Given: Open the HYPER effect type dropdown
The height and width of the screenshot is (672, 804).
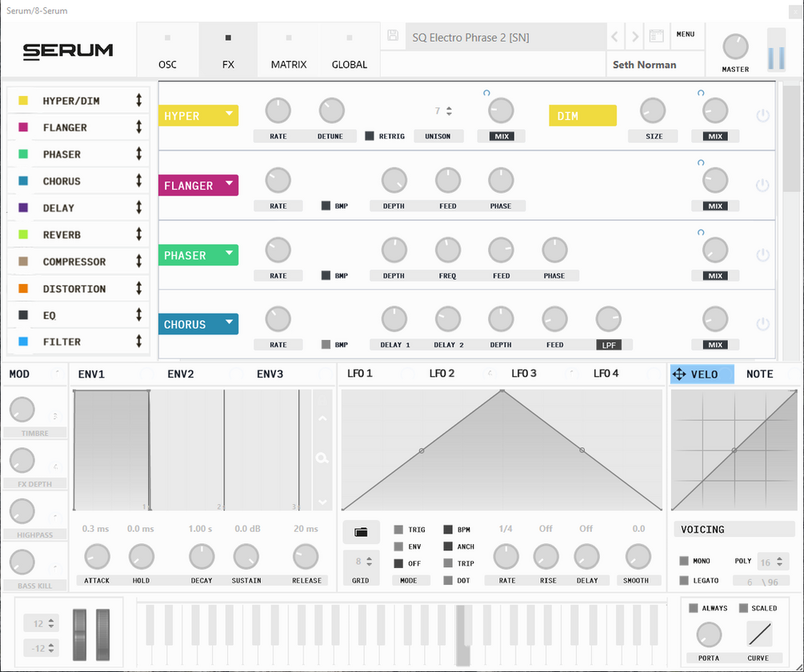Looking at the screenshot, I should click(x=198, y=115).
